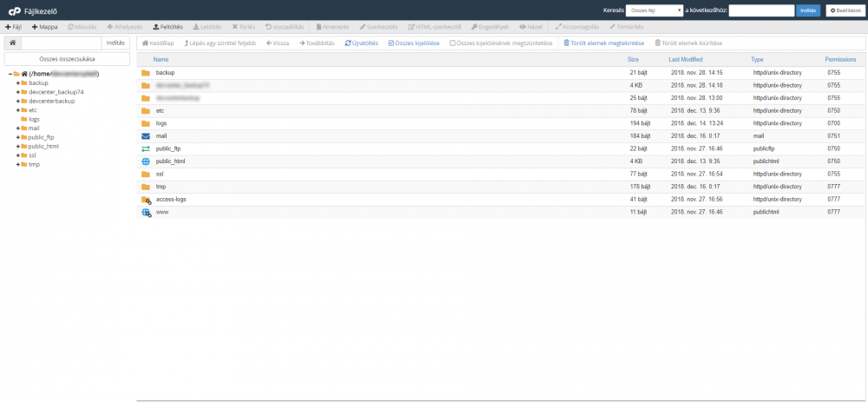Screen dimensions: 868x402
Task: Click the public_html globe icon
Action: pyautogui.click(x=146, y=161)
